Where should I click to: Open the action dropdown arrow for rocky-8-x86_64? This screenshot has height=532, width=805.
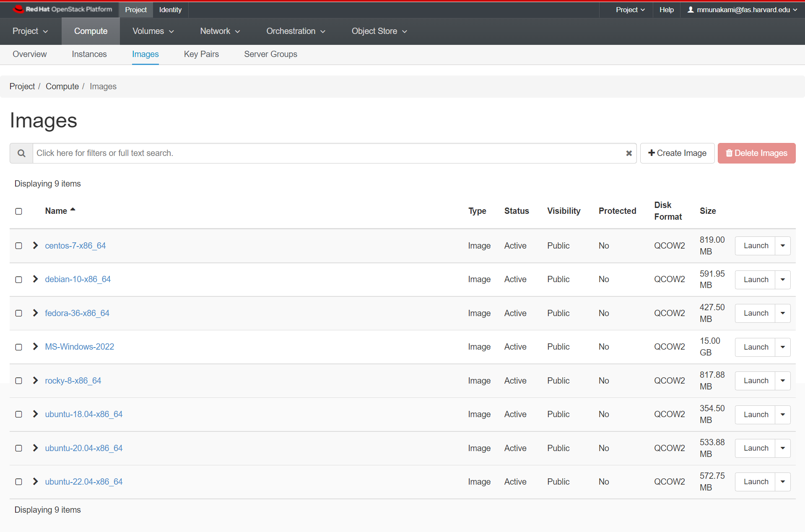[783, 381]
